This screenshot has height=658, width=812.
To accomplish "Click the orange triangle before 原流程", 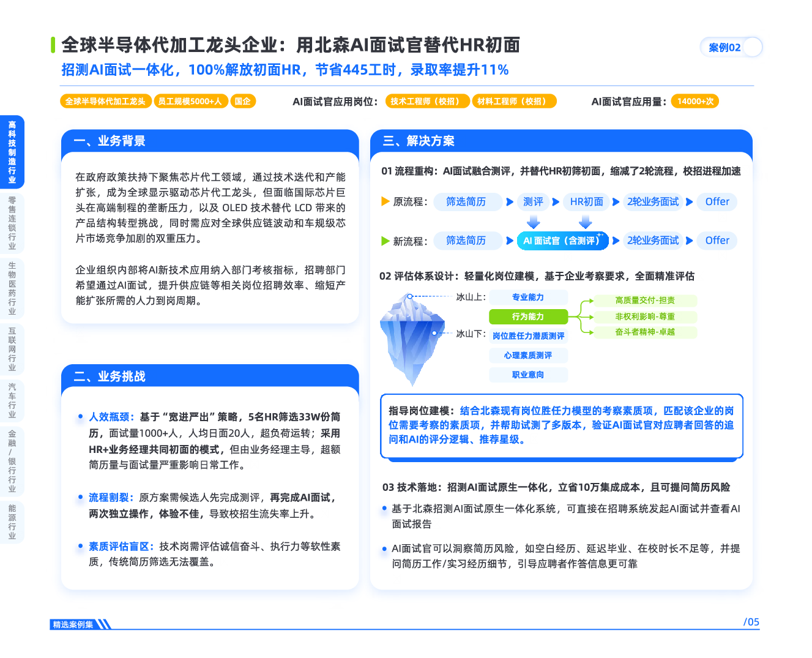I will [x=386, y=201].
